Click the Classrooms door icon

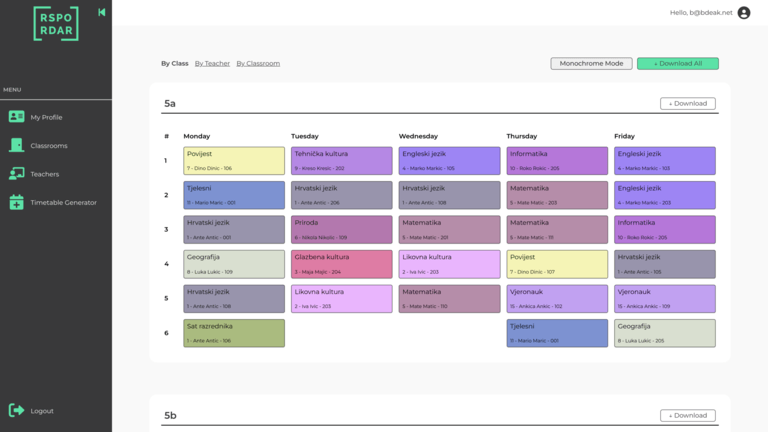coord(16,145)
